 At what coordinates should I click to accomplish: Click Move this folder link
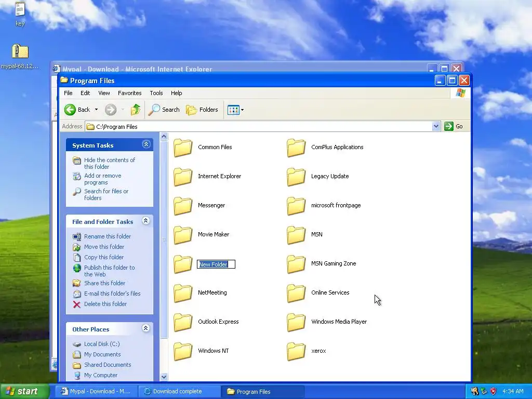click(x=104, y=247)
